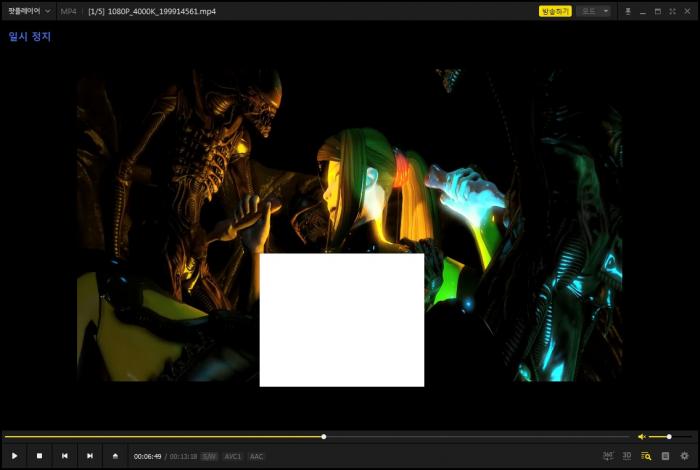Maximize the player window
The width and height of the screenshot is (700, 470).
tap(658, 12)
